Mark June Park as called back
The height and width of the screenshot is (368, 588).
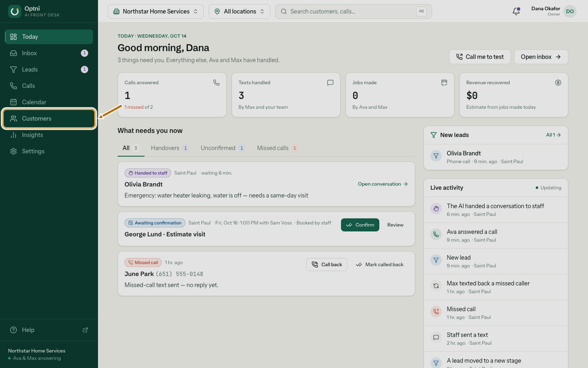(380, 265)
